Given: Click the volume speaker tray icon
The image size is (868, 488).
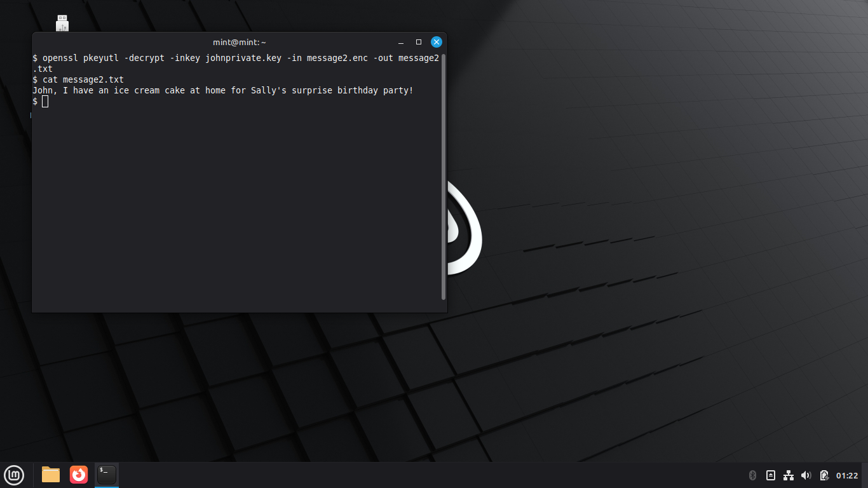Looking at the screenshot, I should [806, 475].
